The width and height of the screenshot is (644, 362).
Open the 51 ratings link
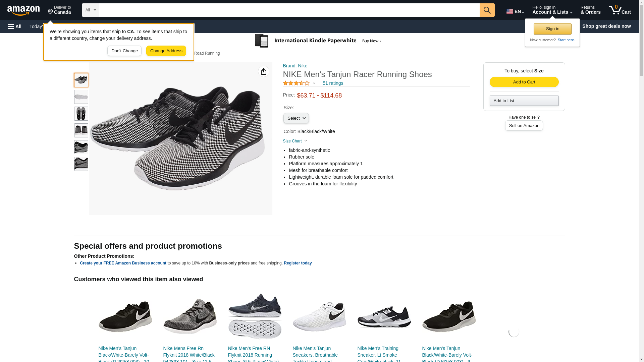pyautogui.click(x=332, y=83)
